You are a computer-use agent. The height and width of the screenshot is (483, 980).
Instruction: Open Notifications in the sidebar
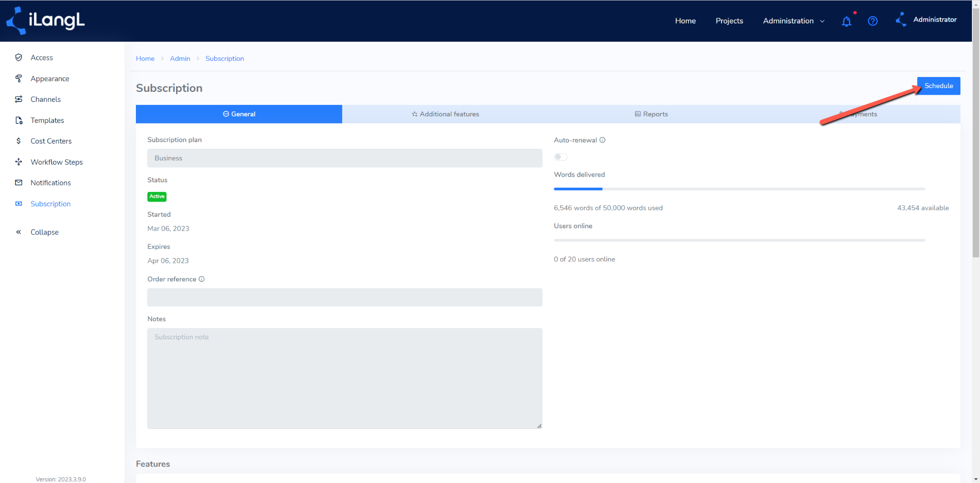[x=50, y=182]
